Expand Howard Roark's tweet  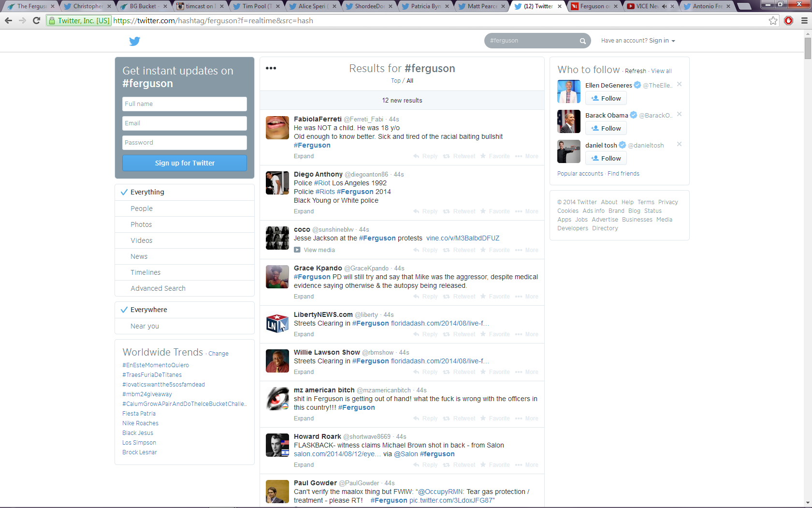click(x=304, y=465)
